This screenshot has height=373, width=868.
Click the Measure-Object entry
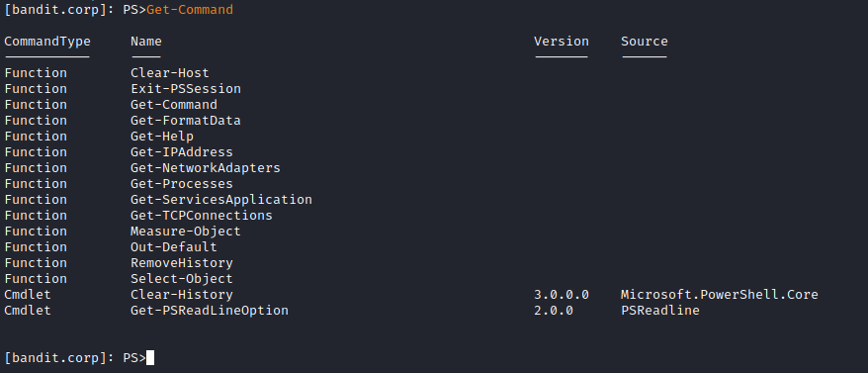[x=186, y=232]
